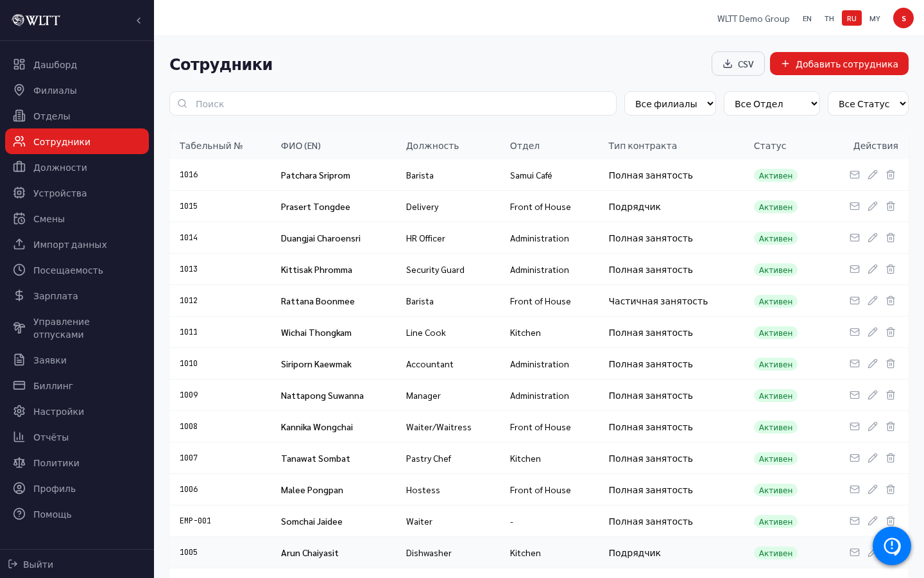Send email to Nattapong Suwanna via envelope icon
Viewport: 924px width, 578px height.
(855, 395)
